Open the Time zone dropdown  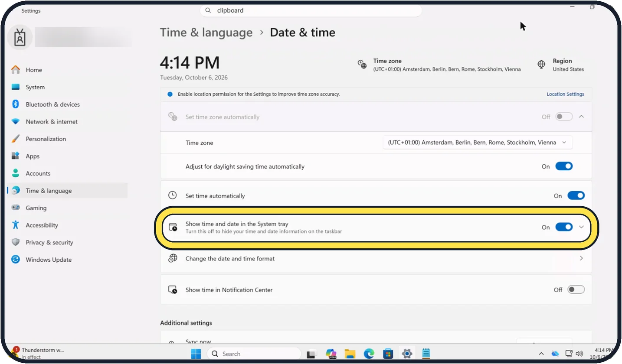click(478, 143)
